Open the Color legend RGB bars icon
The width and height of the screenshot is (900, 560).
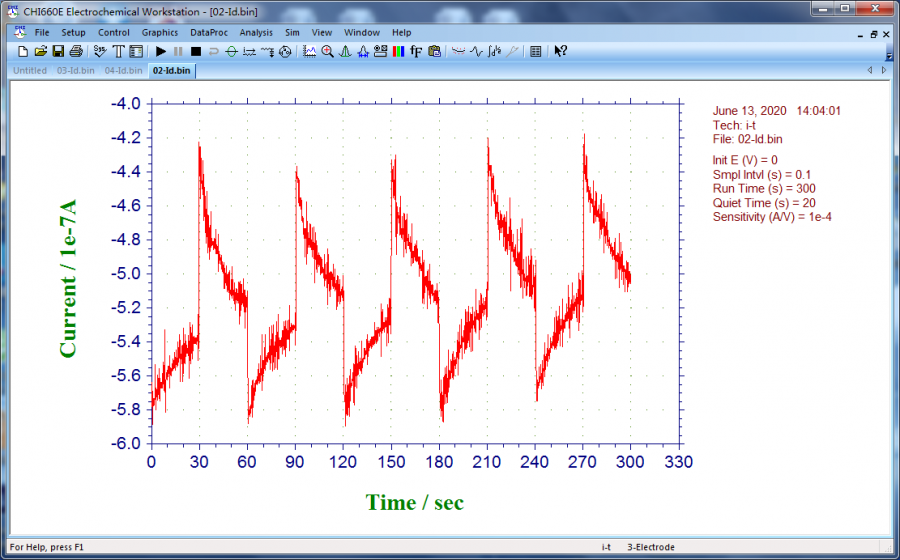397,51
